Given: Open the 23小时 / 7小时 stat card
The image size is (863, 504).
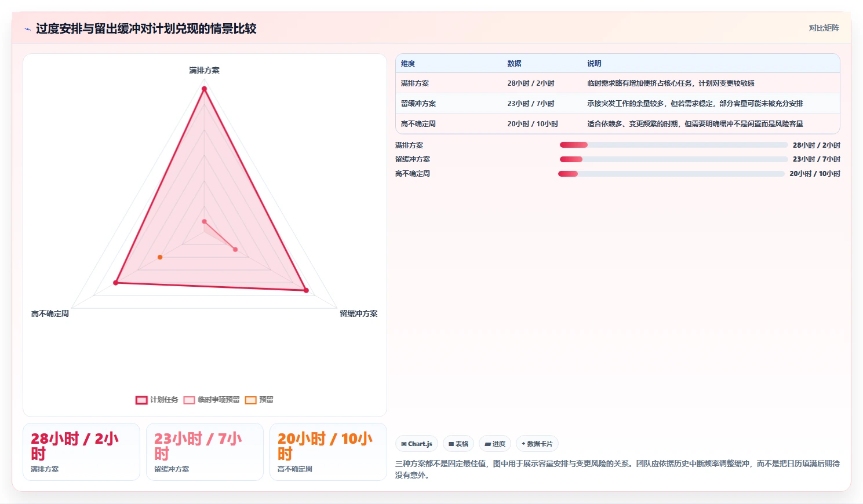Looking at the screenshot, I should tap(205, 452).
